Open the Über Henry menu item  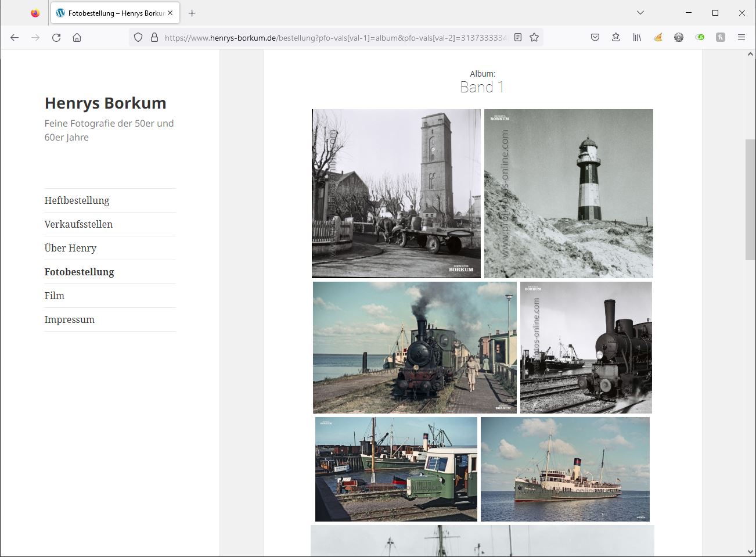click(70, 248)
